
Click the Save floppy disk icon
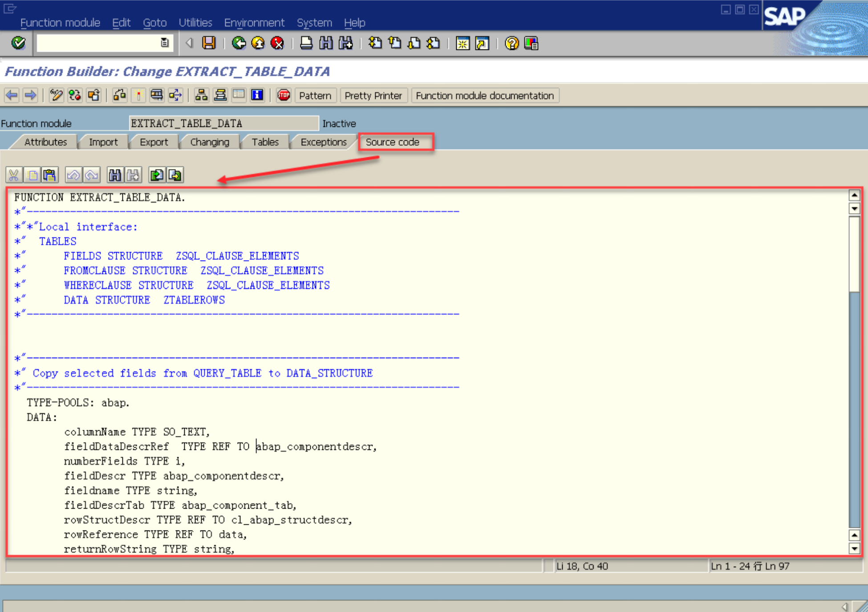click(x=209, y=43)
